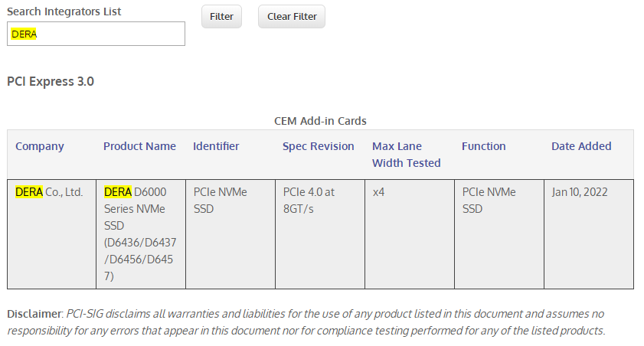Click the Date Added column header

[x=581, y=146]
